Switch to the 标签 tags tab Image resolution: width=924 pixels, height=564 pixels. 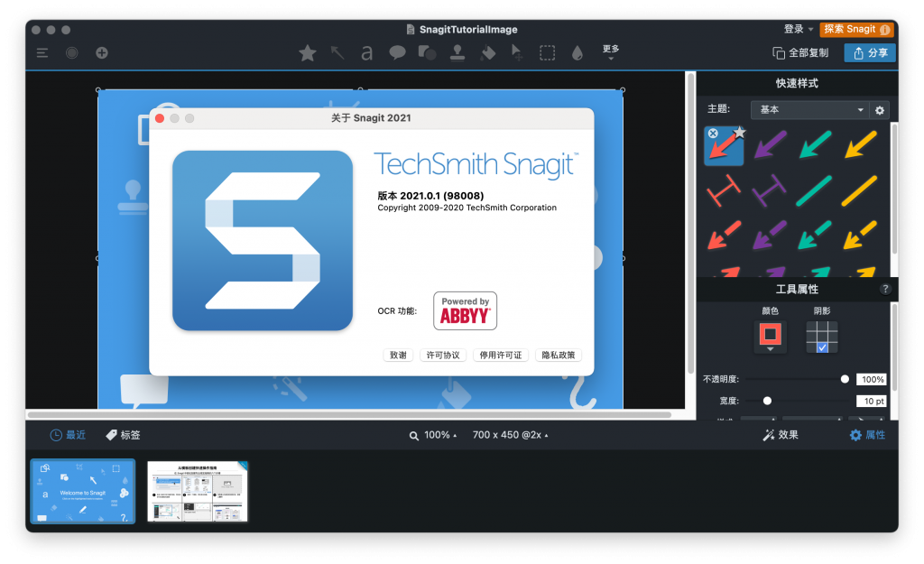coord(123,435)
